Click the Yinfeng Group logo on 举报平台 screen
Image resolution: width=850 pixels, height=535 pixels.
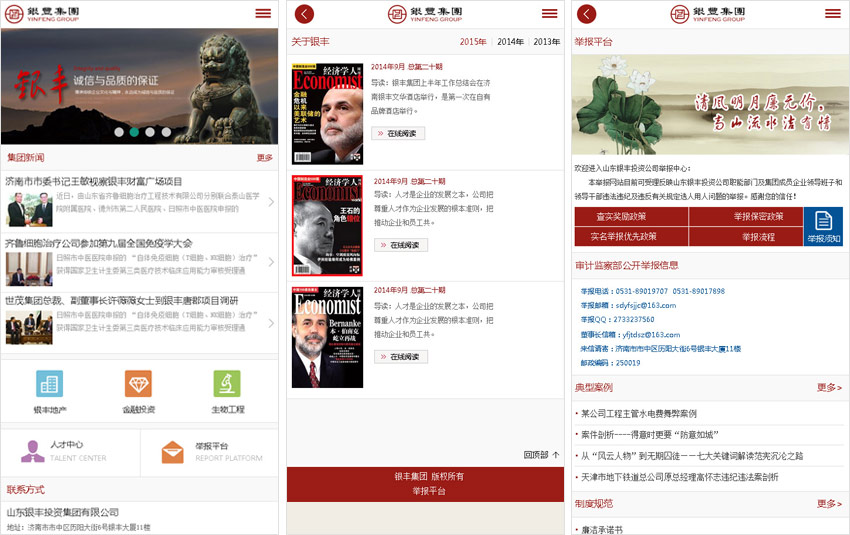[708, 14]
